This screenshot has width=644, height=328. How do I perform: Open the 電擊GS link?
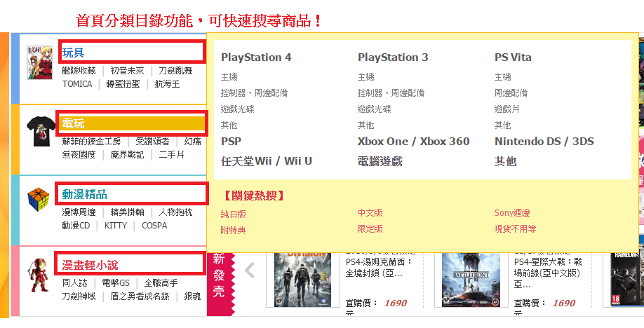116,283
